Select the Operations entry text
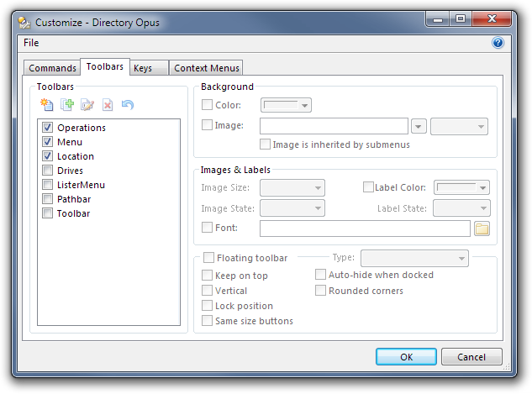Viewport: 532px width, 394px height. 82,128
